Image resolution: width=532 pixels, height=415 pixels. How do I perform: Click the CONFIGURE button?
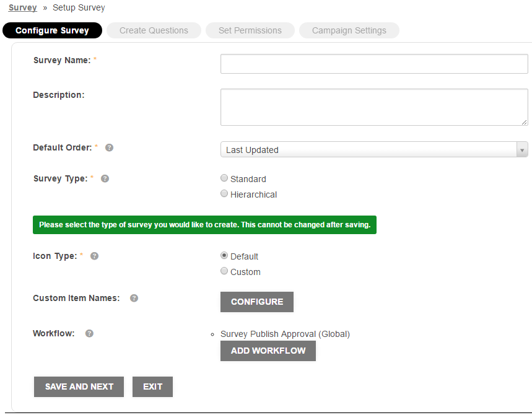coord(257,302)
